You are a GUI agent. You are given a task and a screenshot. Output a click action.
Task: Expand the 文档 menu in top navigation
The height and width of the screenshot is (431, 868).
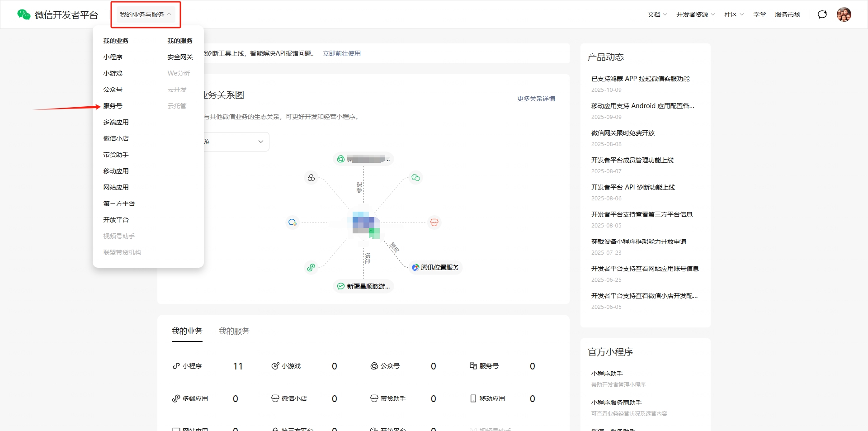click(x=657, y=14)
